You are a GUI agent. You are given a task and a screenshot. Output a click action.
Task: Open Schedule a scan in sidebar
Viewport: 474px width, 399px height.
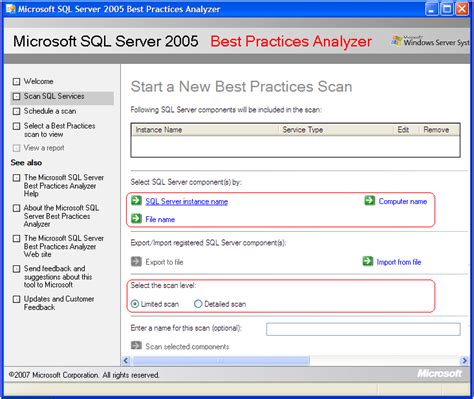tap(50, 111)
